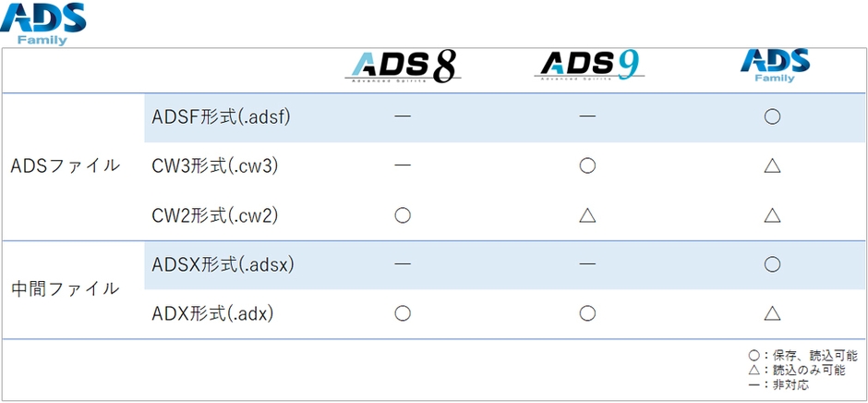Click the ADS Family logo in table header
Image resolution: width=868 pixels, height=403 pixels.
774,67
